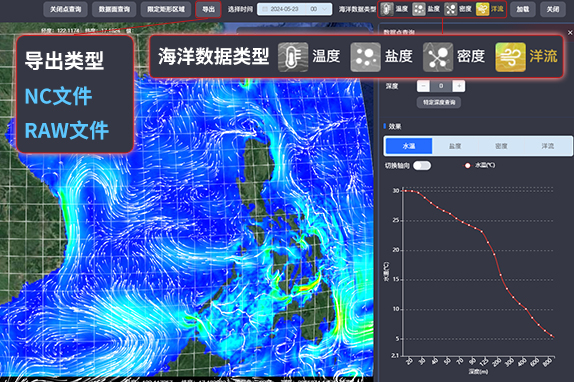Viewport: 574px width, 382px height.
Task: Select the yellow 洋流 current icon in toolbar
Action: click(482, 9)
